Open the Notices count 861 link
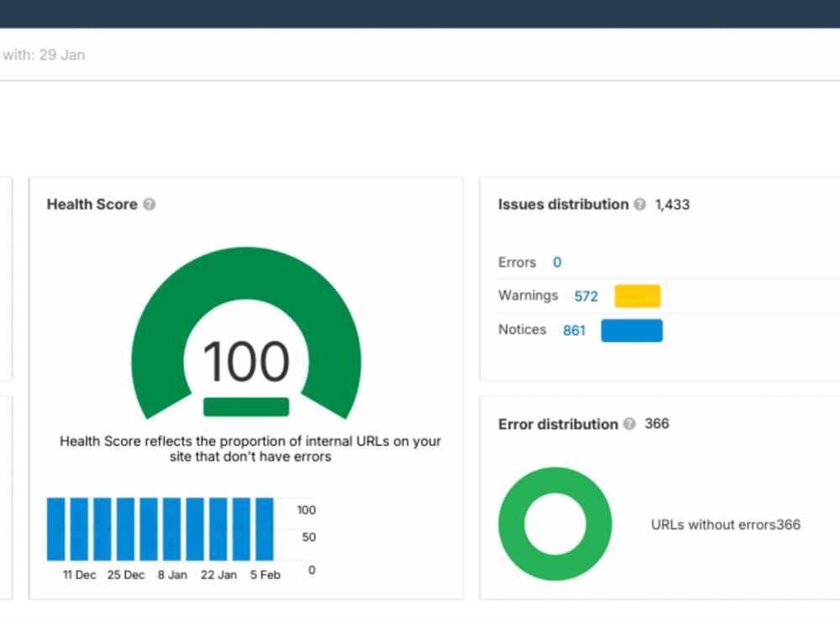Viewport: 840px width, 630px height. coord(575,330)
